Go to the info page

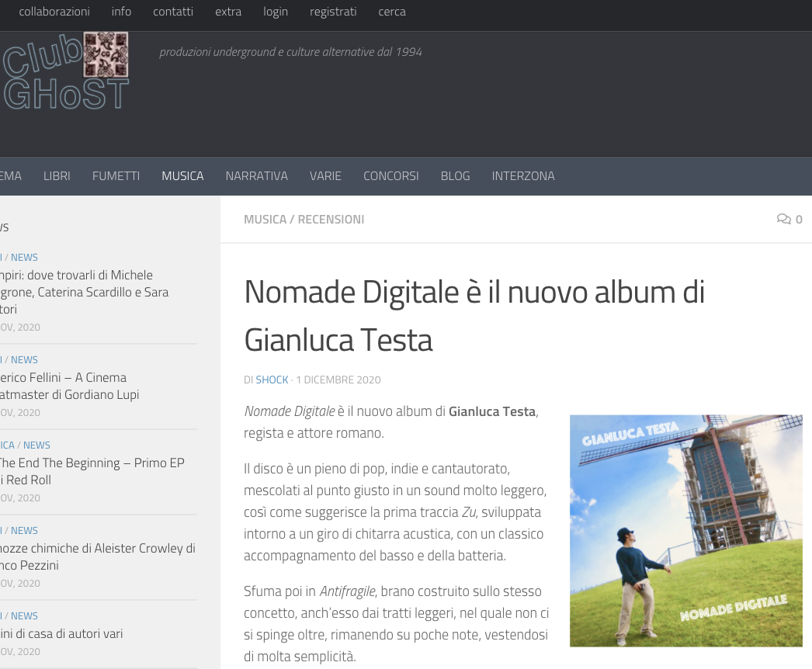(121, 12)
